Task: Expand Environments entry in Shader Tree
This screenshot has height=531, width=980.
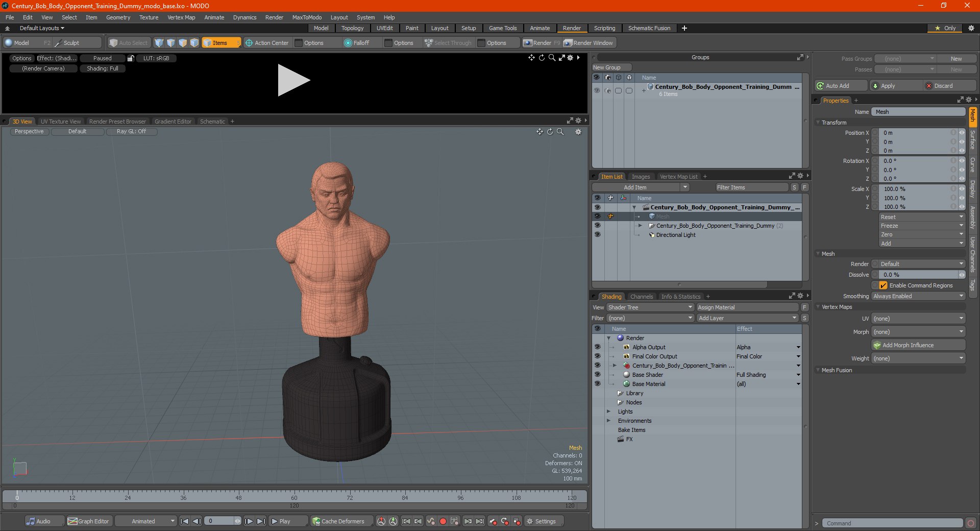Action: [608, 421]
